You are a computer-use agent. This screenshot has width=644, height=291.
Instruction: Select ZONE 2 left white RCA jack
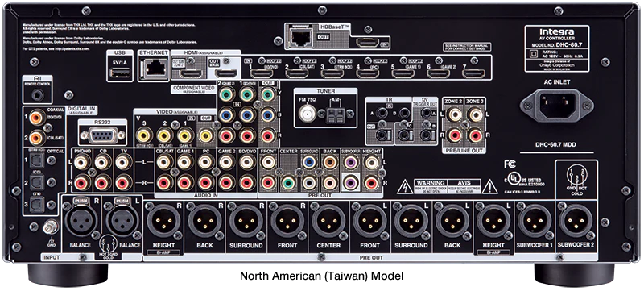455,115
